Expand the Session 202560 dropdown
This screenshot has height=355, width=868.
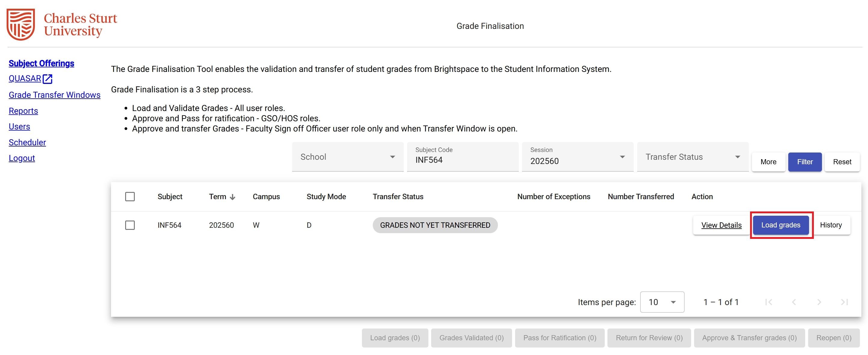pyautogui.click(x=578, y=157)
